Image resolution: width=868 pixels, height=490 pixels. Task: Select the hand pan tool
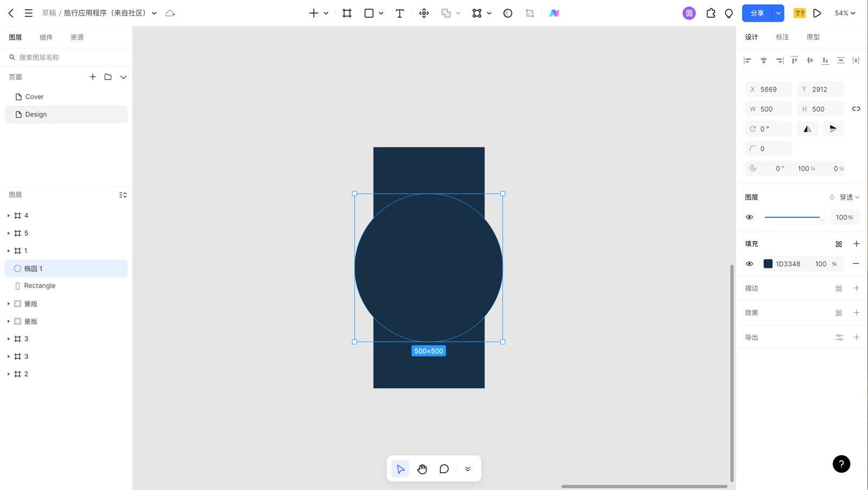point(422,469)
